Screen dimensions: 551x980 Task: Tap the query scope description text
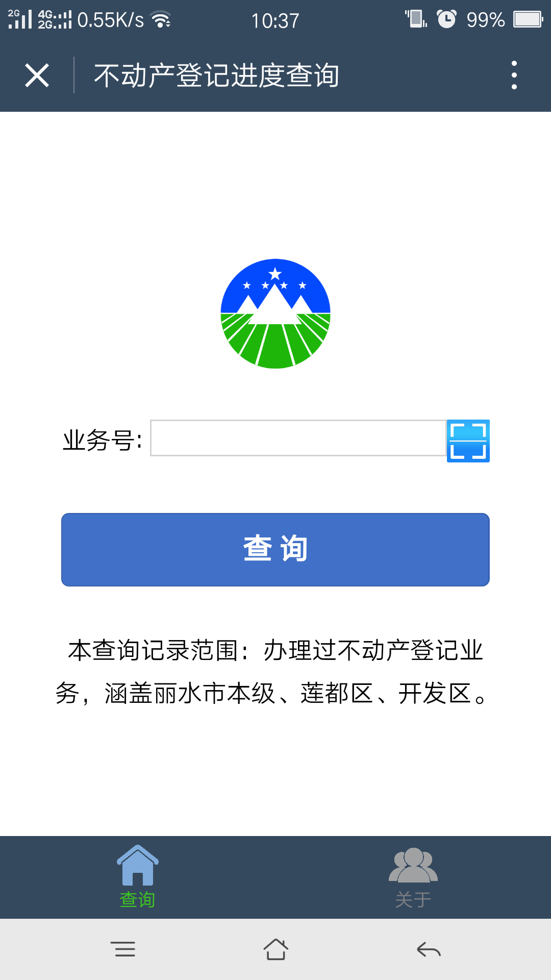click(x=273, y=672)
